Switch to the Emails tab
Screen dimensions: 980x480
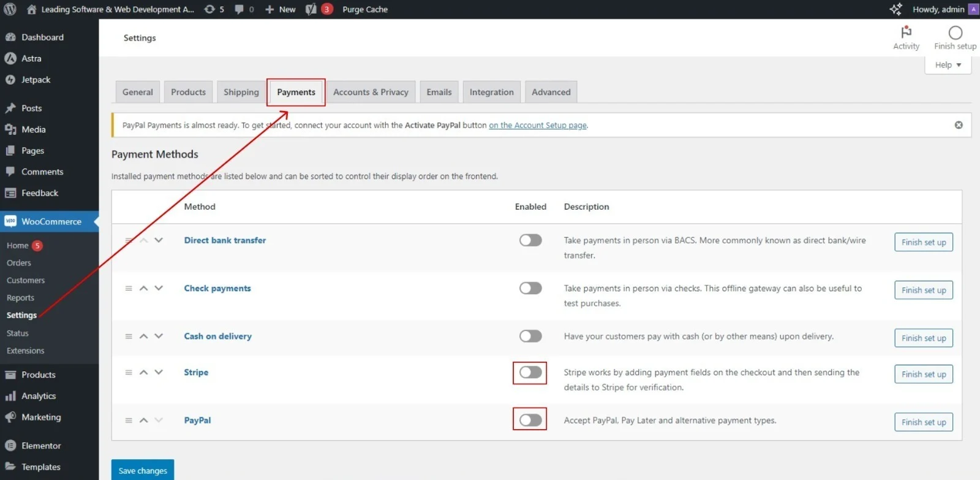(x=439, y=92)
